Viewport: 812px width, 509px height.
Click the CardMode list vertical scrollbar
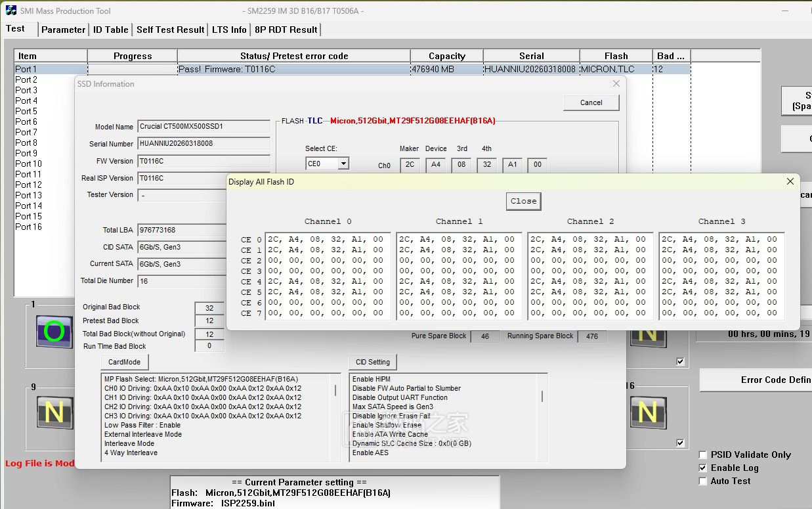click(336, 418)
